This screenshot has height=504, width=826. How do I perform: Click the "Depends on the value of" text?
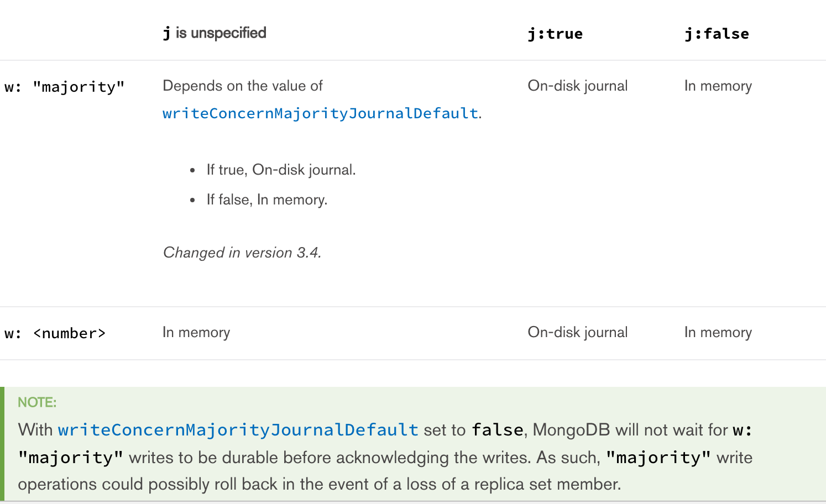click(x=243, y=86)
